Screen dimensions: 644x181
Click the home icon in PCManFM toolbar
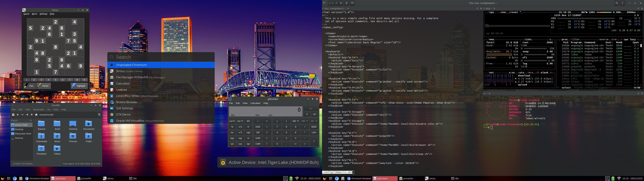[36, 115]
